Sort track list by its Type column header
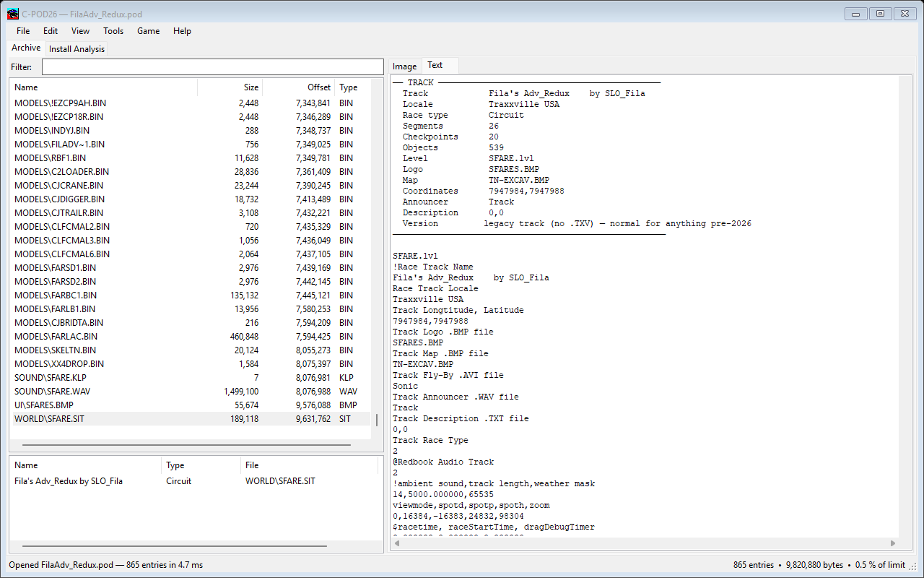The image size is (924, 578). (201, 465)
